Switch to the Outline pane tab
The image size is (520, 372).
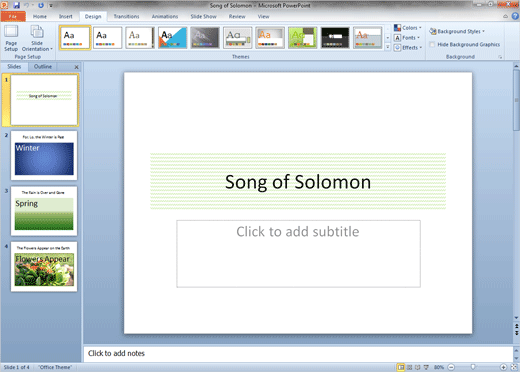coord(43,67)
